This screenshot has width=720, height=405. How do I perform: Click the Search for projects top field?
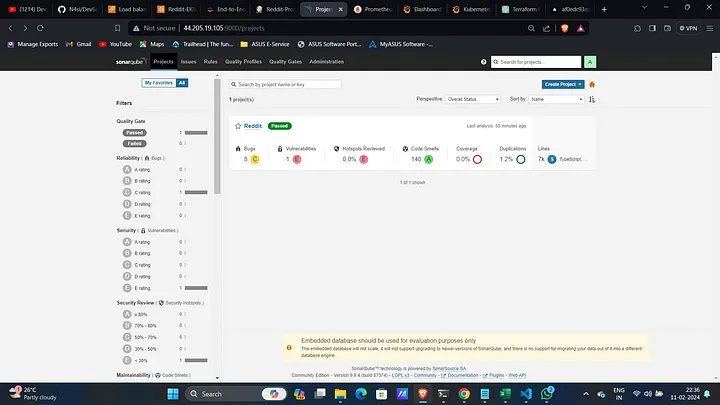[x=536, y=62]
